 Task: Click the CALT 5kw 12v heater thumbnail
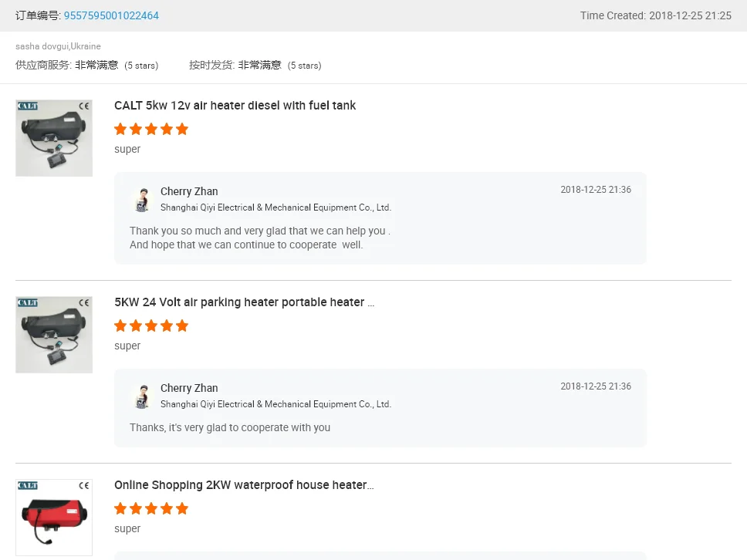[54, 138]
